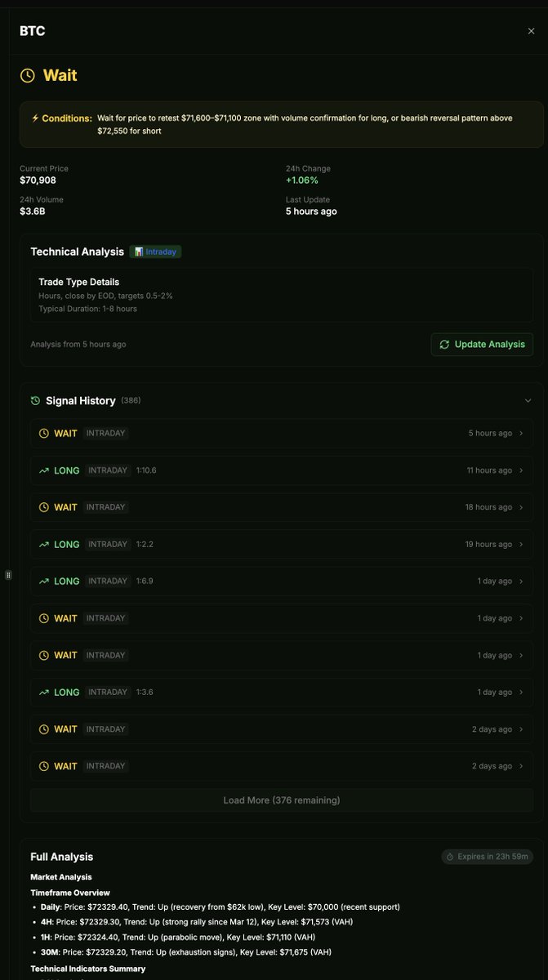Open the WAIT signal from 18 hours ago

click(282, 507)
